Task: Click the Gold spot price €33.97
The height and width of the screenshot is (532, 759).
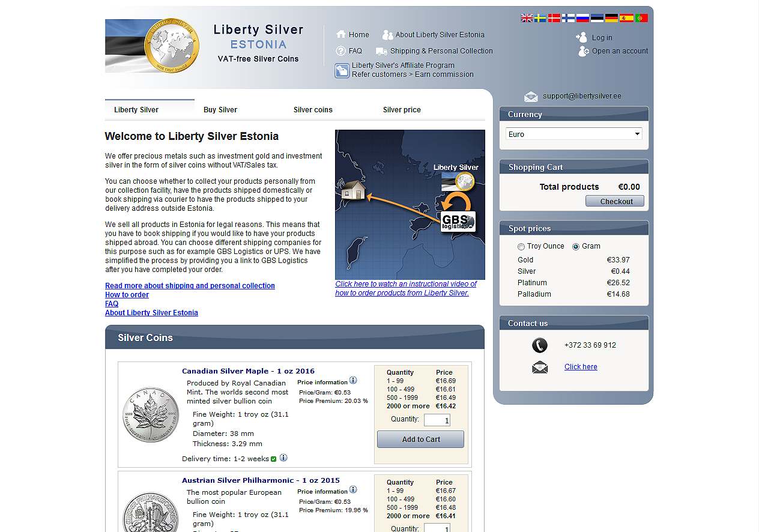Action: pos(618,260)
